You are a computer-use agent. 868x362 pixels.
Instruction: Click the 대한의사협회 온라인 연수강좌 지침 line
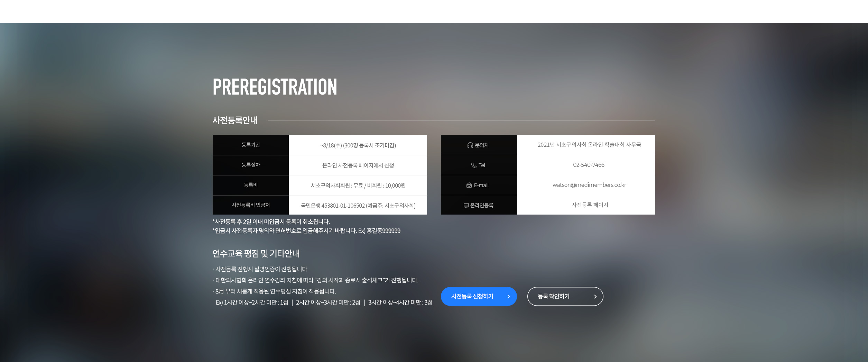click(315, 280)
